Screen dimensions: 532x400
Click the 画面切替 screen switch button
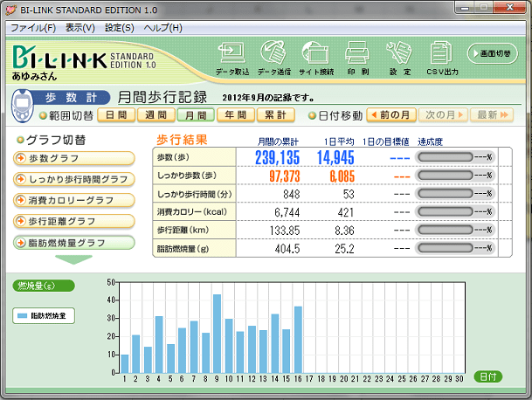pyautogui.click(x=493, y=53)
